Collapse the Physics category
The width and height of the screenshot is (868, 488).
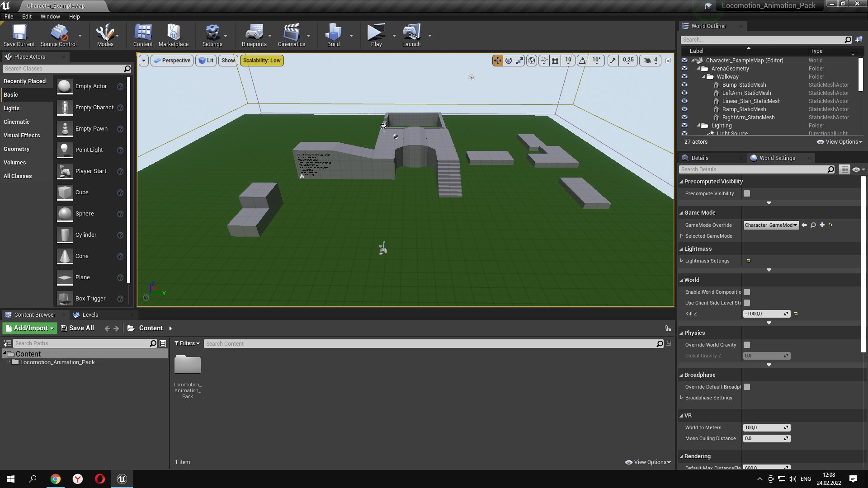(x=681, y=333)
